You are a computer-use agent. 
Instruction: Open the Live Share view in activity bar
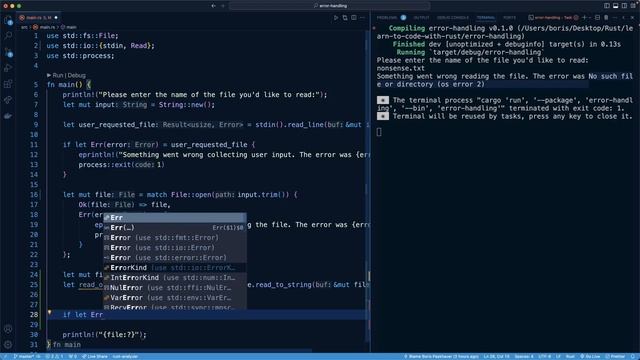pyautogui.click(x=8, y=100)
